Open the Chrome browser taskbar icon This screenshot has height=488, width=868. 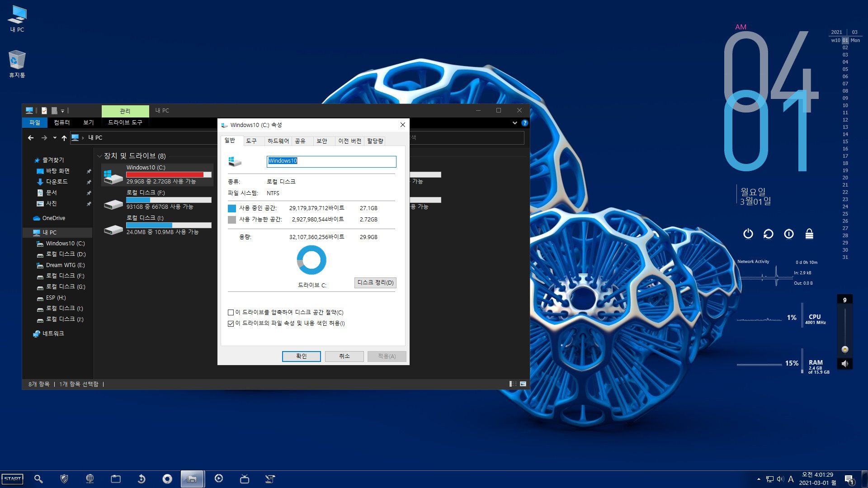click(x=167, y=479)
